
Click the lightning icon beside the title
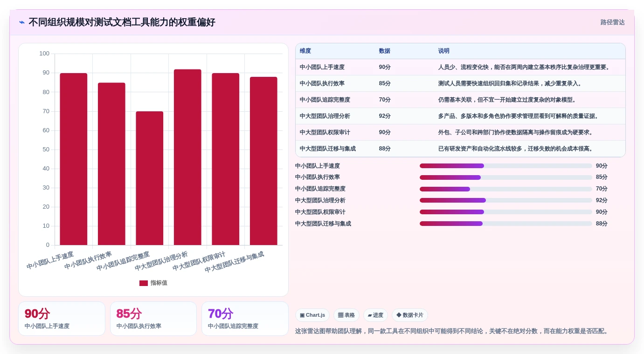tap(22, 22)
